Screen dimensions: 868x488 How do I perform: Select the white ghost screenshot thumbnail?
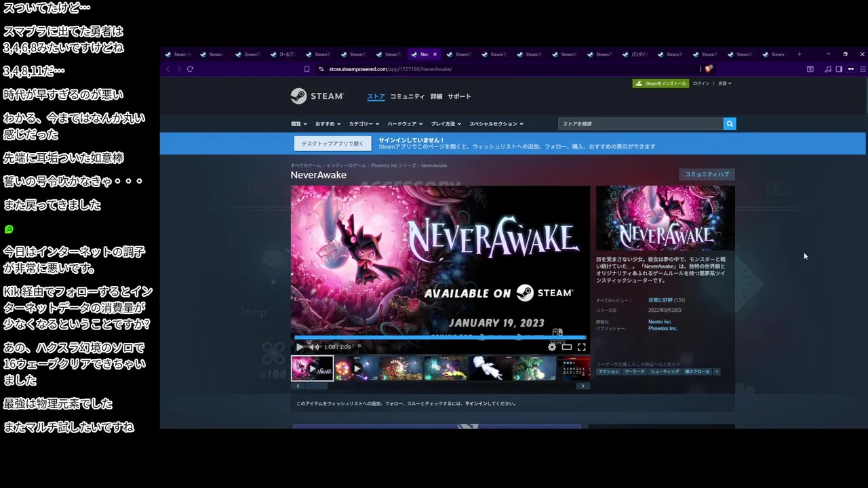pyautogui.click(x=490, y=369)
